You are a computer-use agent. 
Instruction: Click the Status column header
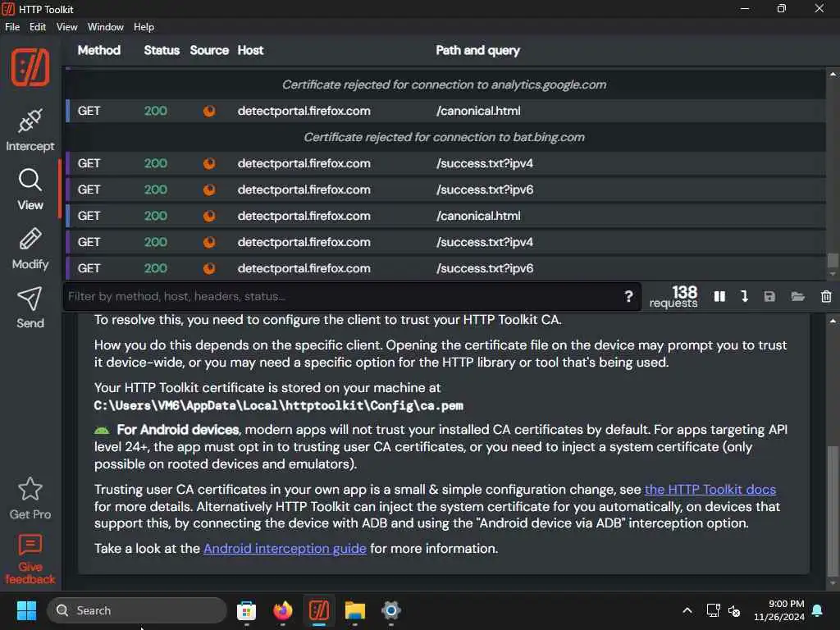click(x=162, y=50)
